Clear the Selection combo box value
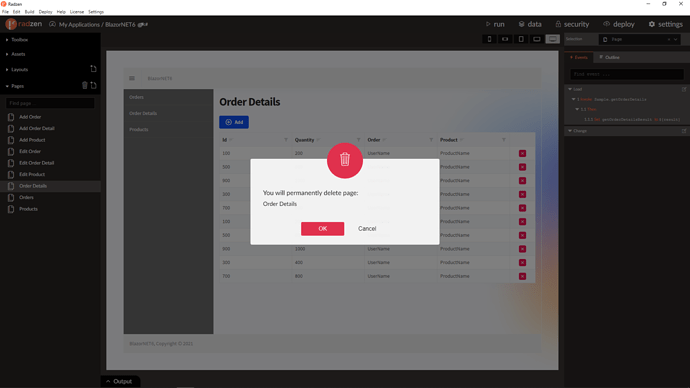This screenshot has height=388, width=690. coord(669,39)
